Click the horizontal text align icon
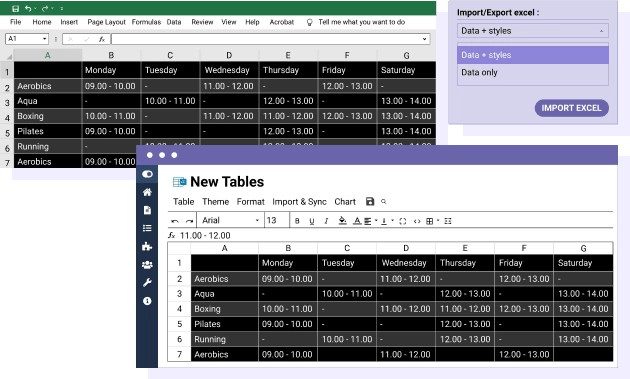The height and width of the screenshot is (379, 630). 368,221
